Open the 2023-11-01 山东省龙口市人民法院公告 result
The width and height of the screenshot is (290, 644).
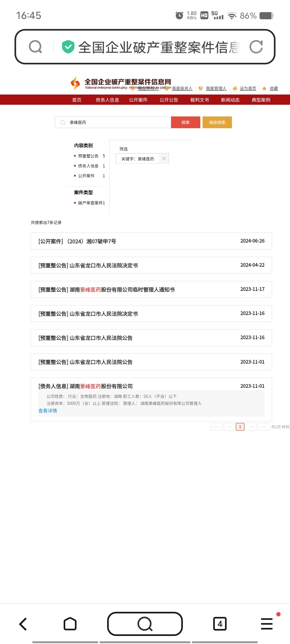[151, 362]
